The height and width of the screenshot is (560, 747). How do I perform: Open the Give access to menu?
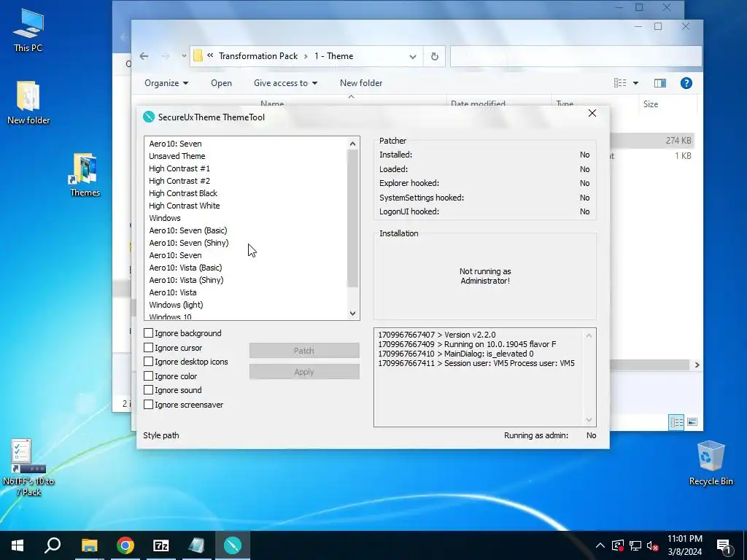click(x=285, y=83)
